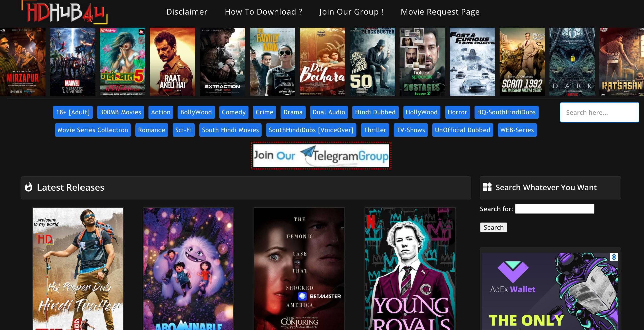The height and width of the screenshot is (330, 644).
Task: Choose the Hindi Dubbed category tag
Action: (x=375, y=112)
